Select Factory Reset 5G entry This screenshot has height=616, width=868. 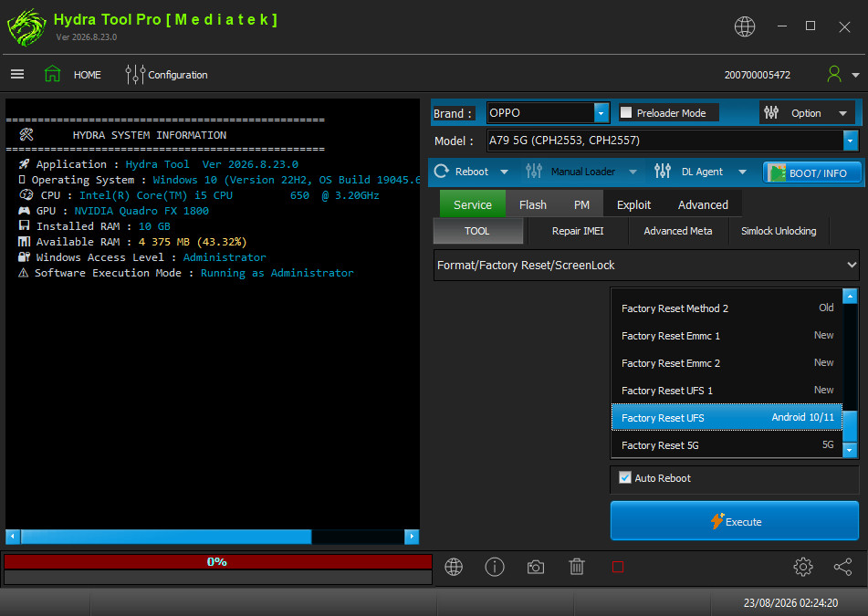[727, 445]
